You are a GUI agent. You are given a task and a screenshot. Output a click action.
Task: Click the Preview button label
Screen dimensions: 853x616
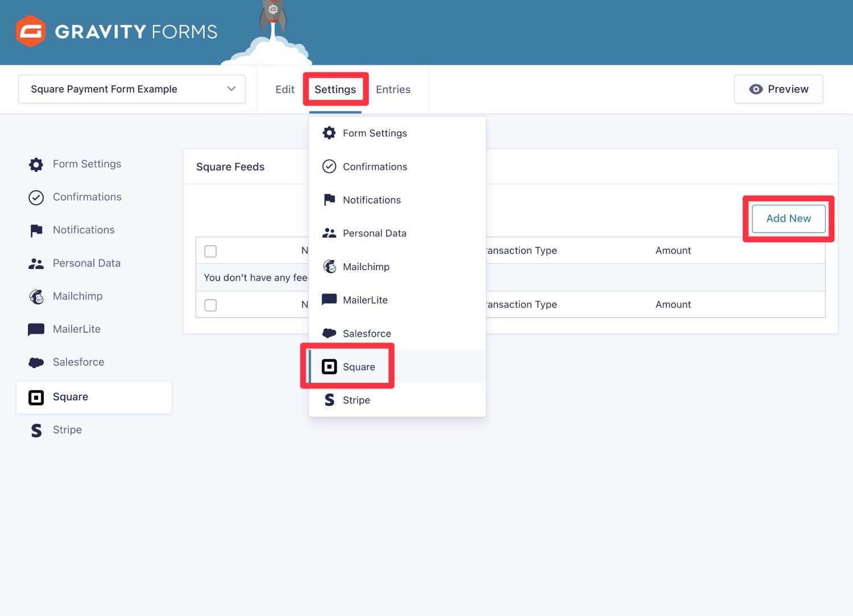pyautogui.click(x=788, y=89)
